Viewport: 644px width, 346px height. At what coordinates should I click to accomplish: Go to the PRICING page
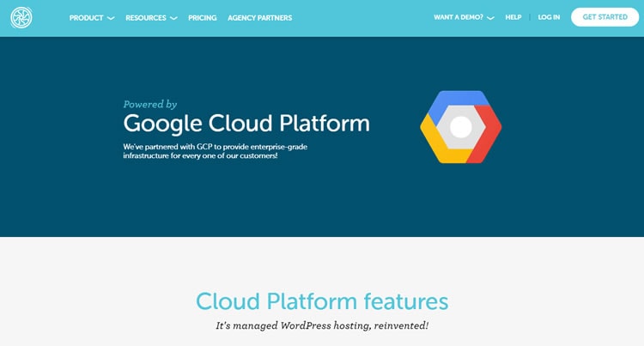click(x=202, y=18)
